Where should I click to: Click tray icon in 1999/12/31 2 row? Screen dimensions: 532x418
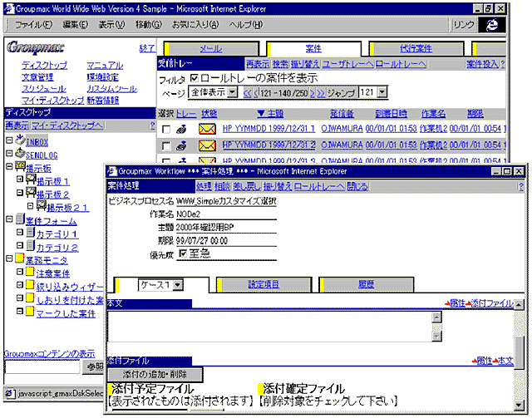click(181, 145)
